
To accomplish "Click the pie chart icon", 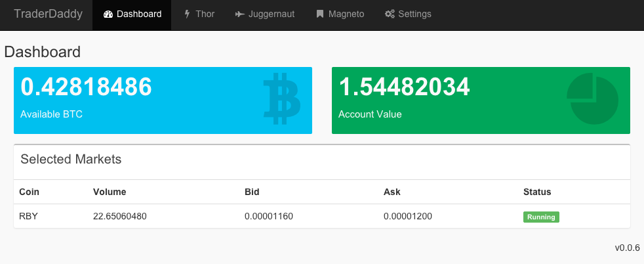I will (x=593, y=99).
